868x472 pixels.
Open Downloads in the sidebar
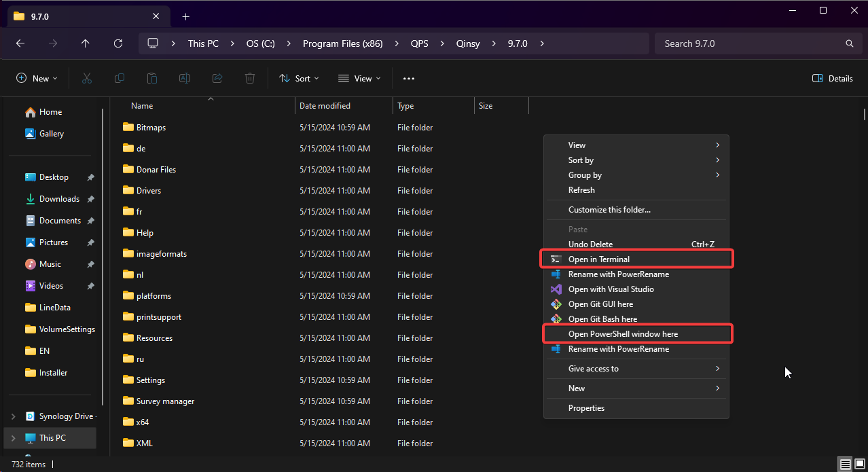[x=59, y=199]
